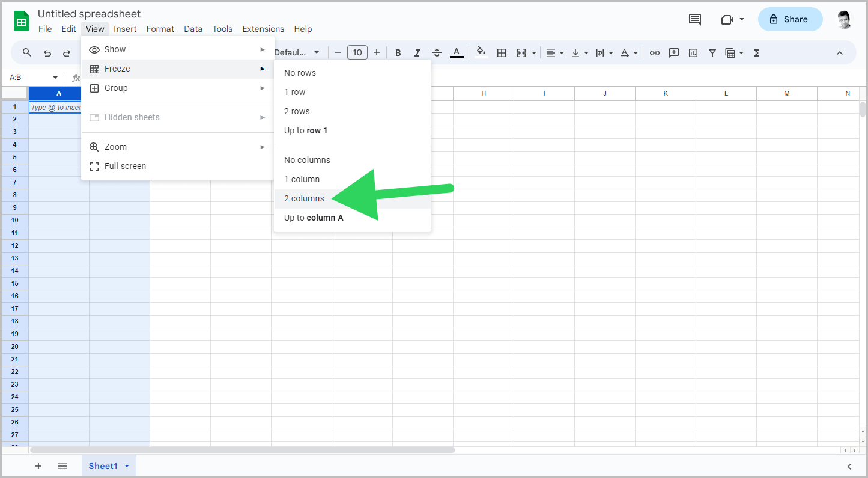Click the font size field showing 10
This screenshot has width=868, height=478.
click(357, 53)
